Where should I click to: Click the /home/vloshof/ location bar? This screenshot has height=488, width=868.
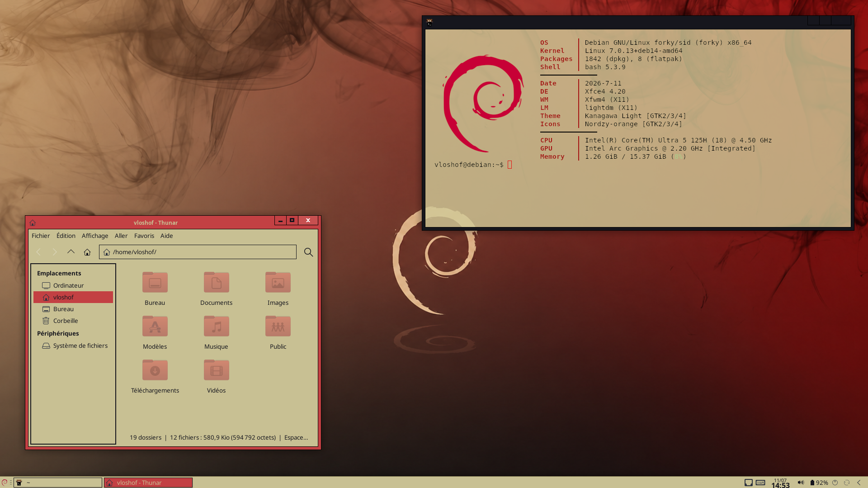pos(198,252)
